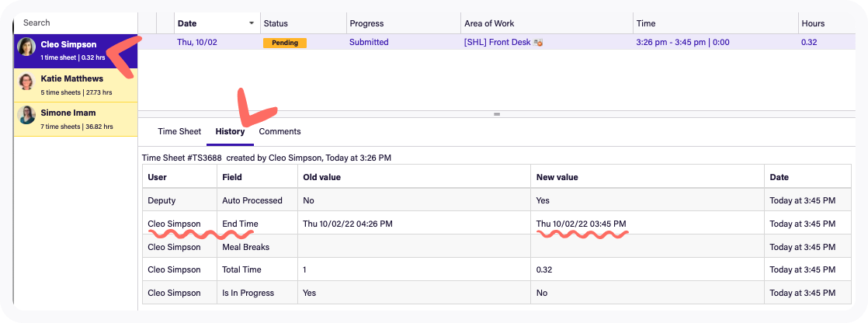Click the panel splitter handle

click(x=497, y=114)
